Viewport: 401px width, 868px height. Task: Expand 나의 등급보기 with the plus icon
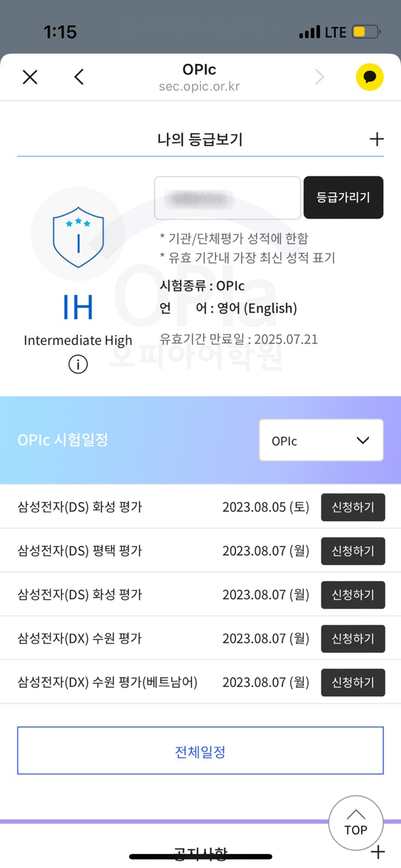coord(376,139)
